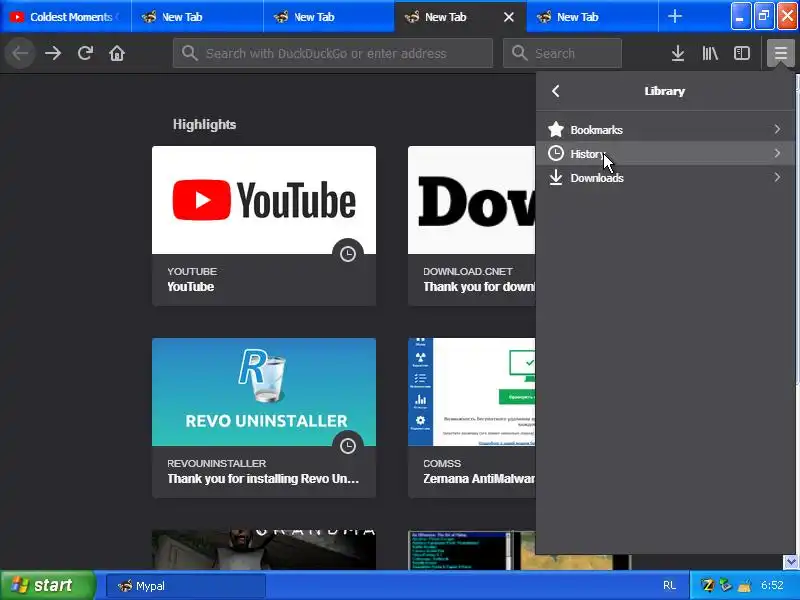Reload the current page

(x=85, y=53)
